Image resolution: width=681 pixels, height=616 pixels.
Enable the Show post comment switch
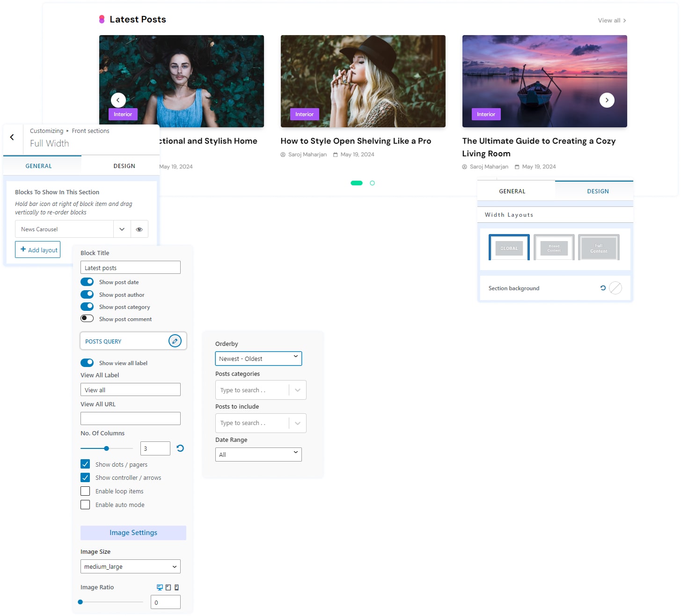tap(87, 319)
